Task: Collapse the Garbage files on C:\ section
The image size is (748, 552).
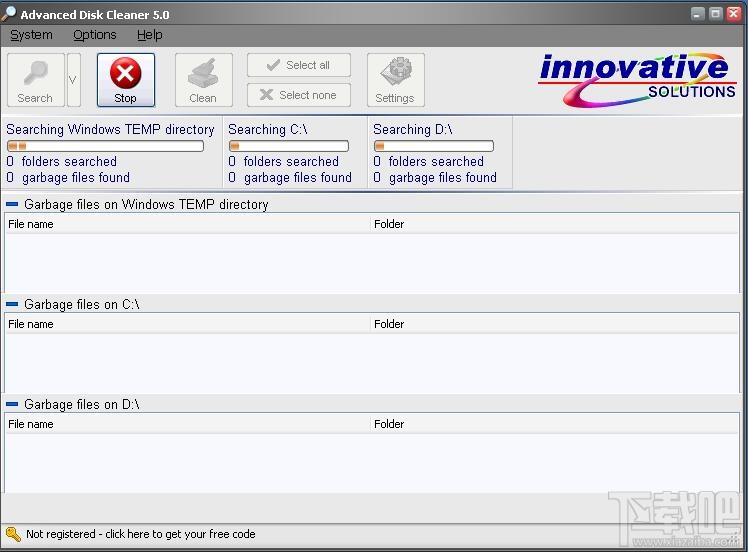Action: pos(12,304)
